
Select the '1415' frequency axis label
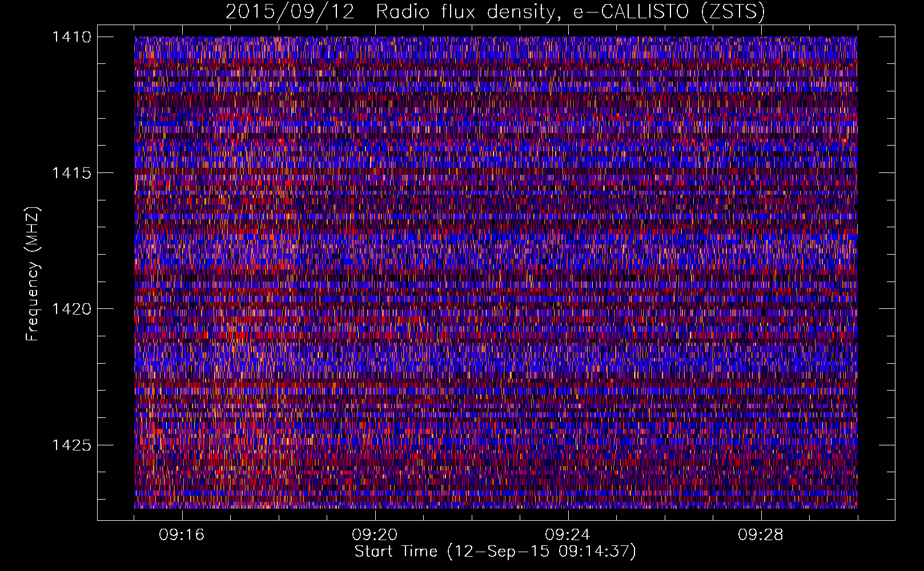[71, 173]
